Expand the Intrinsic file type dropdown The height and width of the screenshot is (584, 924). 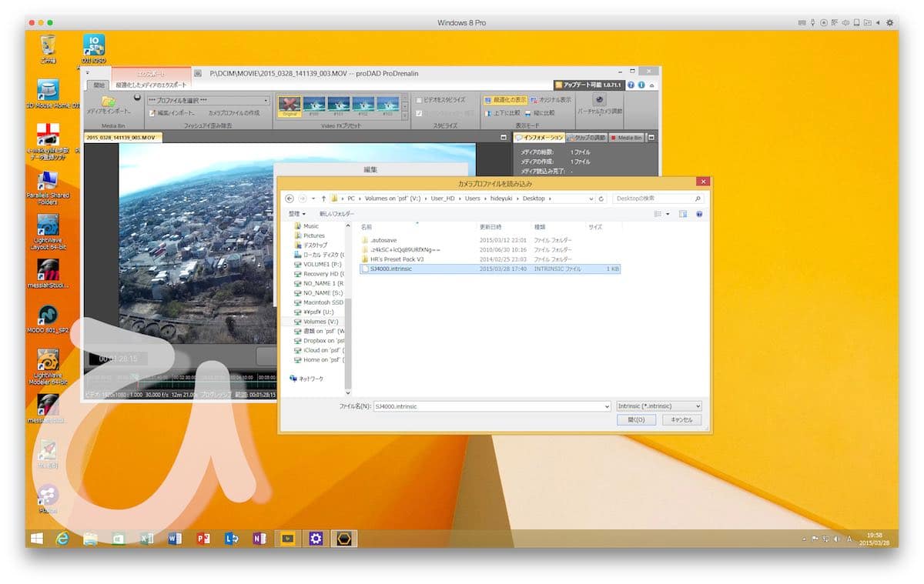click(x=658, y=406)
